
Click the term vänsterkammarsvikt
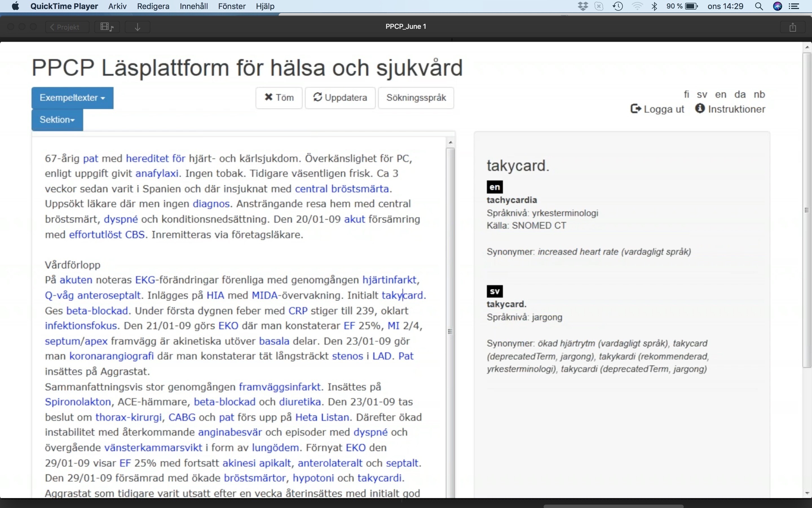[x=153, y=448]
